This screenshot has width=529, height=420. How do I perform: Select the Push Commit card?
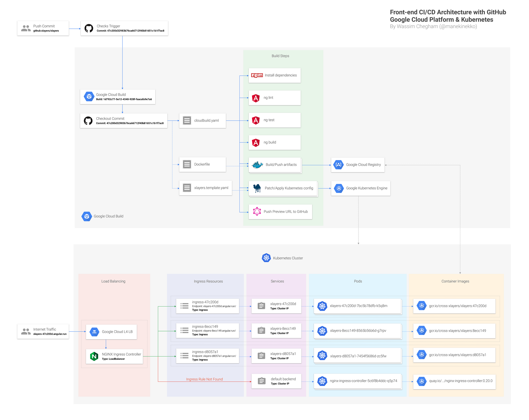tap(43, 28)
